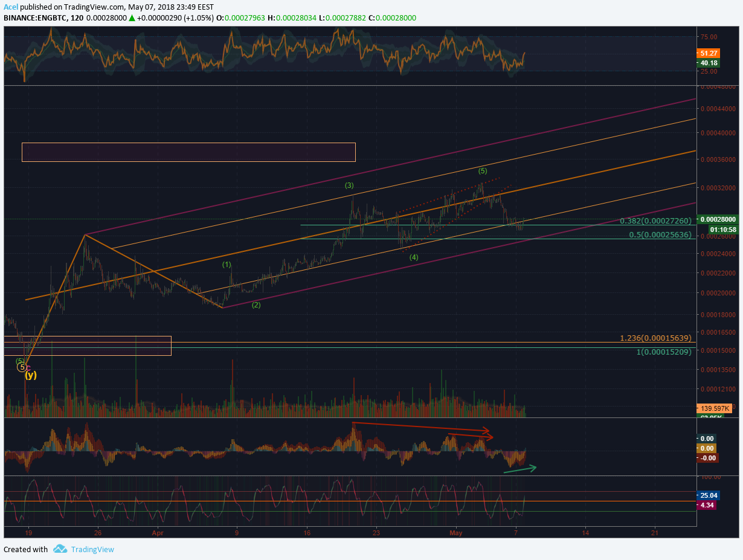Click the green divergence arrow under the MACD

[x=519, y=469]
